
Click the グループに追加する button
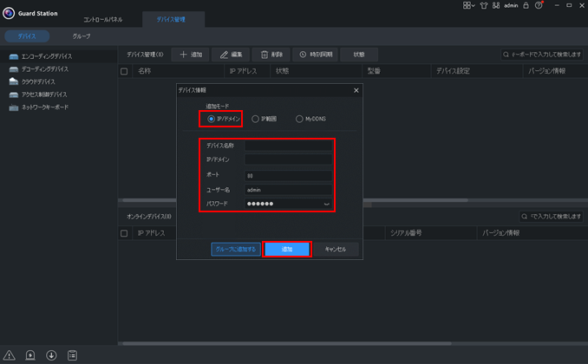pos(235,250)
